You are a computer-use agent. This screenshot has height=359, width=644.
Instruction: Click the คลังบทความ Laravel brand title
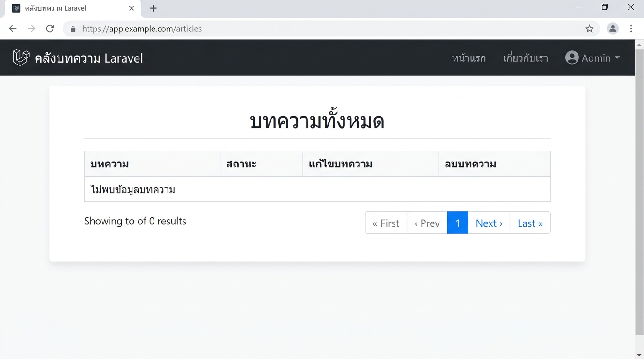(x=89, y=58)
